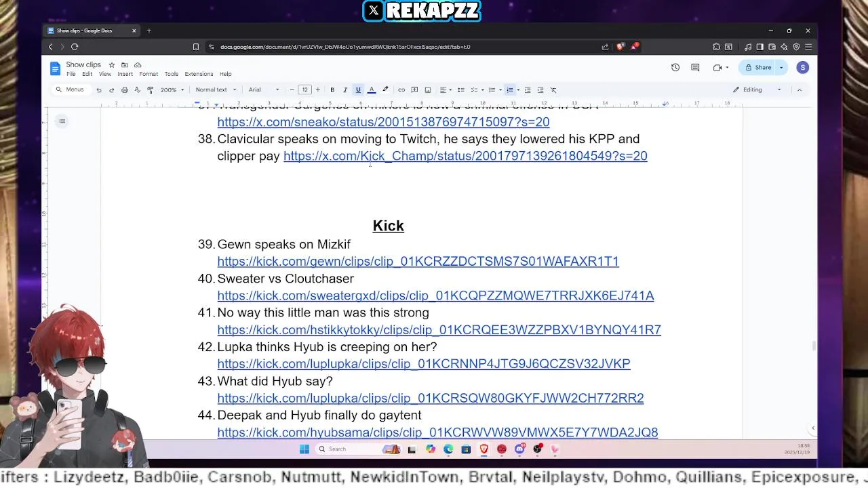Screen dimensions: 868x488
Task: Open the Insert menu
Action: [125, 74]
